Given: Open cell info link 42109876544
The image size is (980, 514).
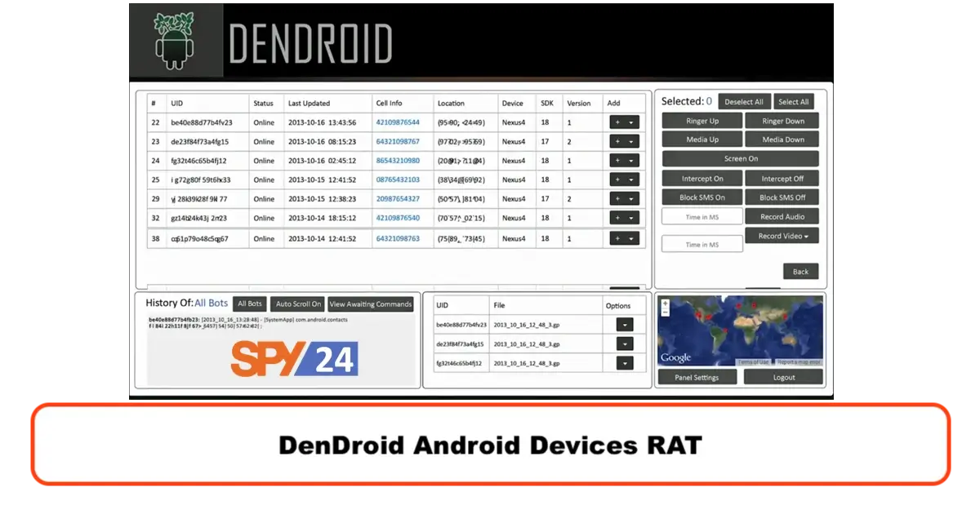Looking at the screenshot, I should tap(398, 122).
